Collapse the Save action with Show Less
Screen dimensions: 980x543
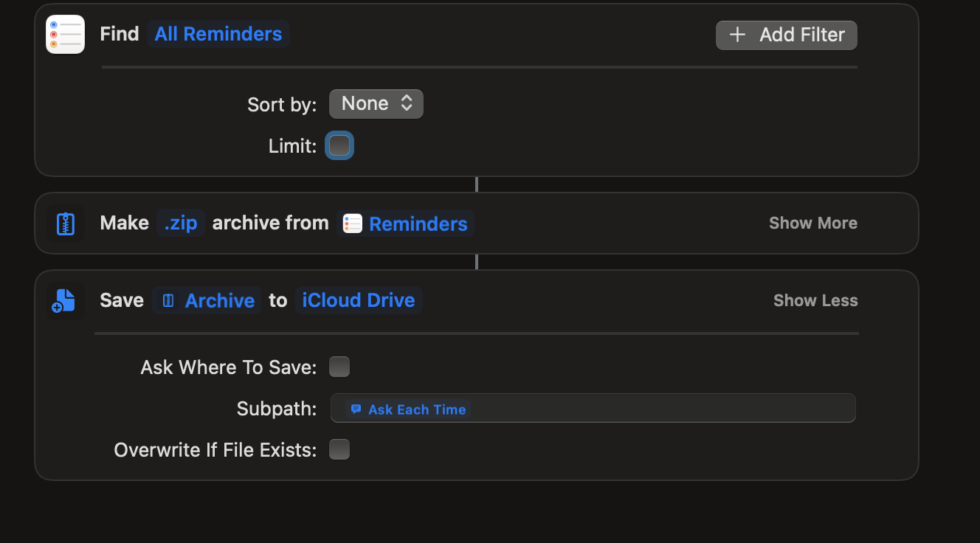click(815, 300)
